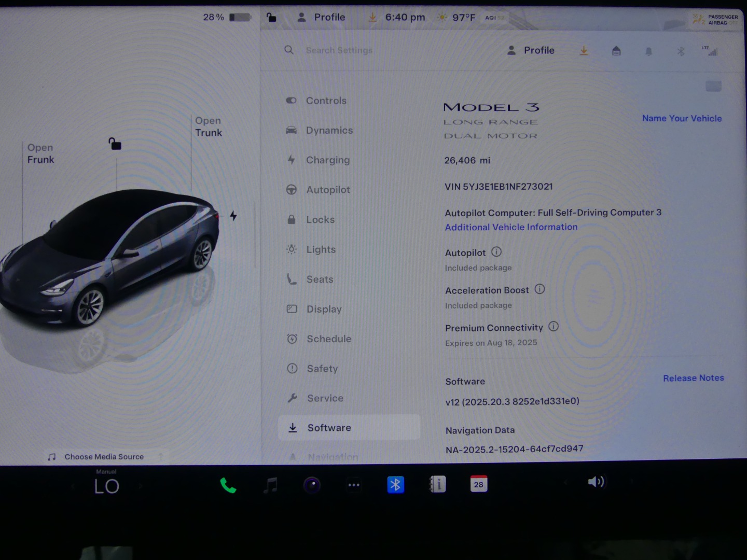747x560 pixels.
Task: Tap the settings sidebar scrollbar
Action: coord(255,236)
